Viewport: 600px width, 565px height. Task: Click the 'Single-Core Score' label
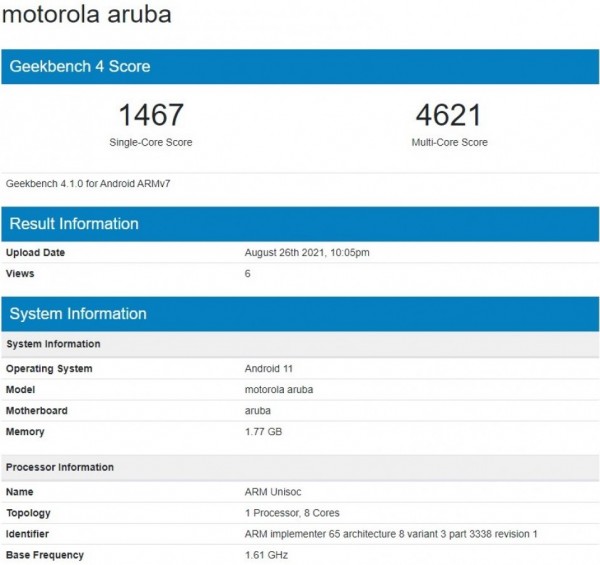tap(151, 142)
